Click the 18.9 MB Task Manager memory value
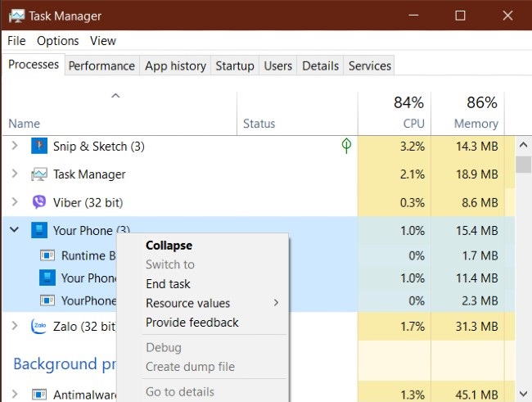 point(476,174)
